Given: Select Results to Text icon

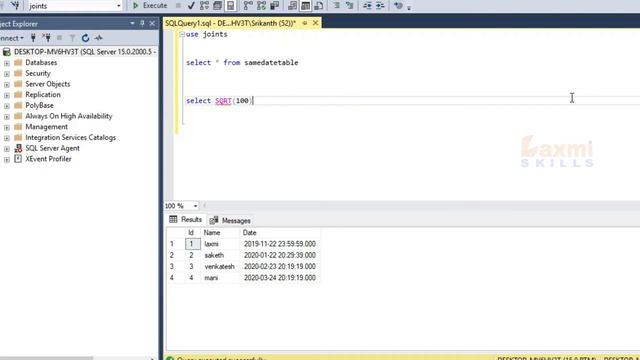Looking at the screenshot, I should click(x=292, y=6).
